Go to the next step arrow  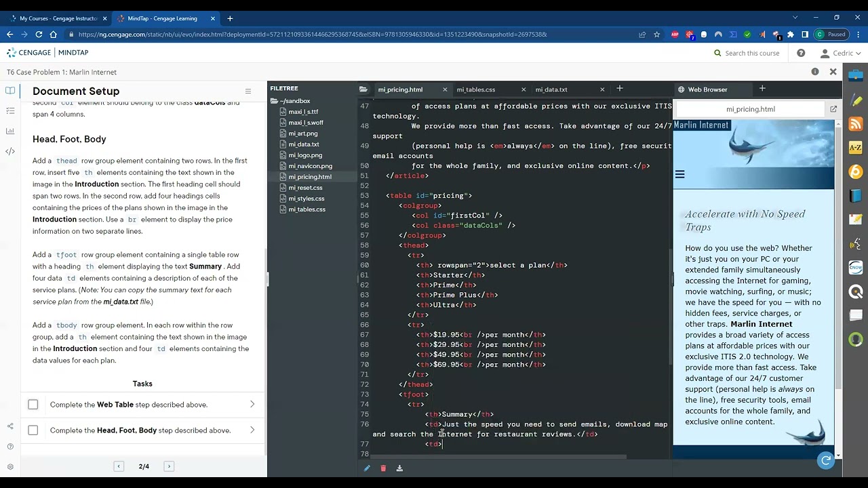169,466
